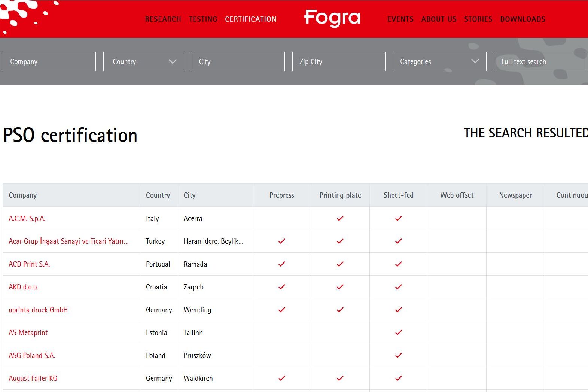Focus the Company search field
The width and height of the screenshot is (588, 392).
coord(49,61)
